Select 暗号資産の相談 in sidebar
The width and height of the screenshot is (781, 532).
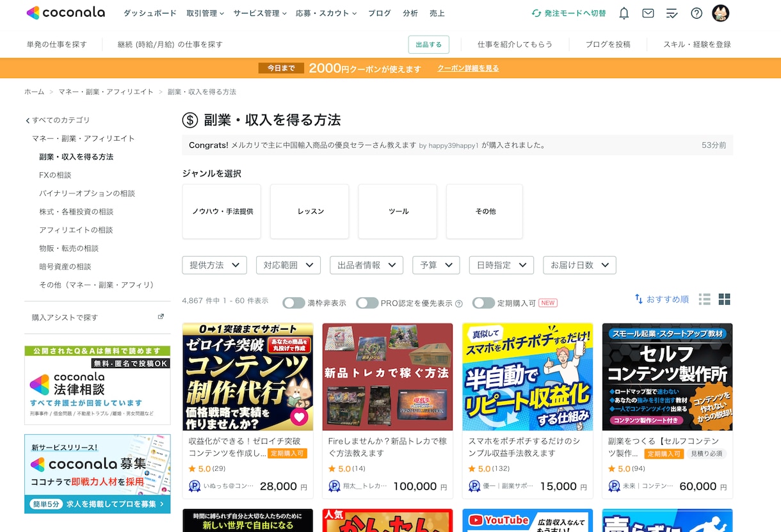[x=65, y=266]
